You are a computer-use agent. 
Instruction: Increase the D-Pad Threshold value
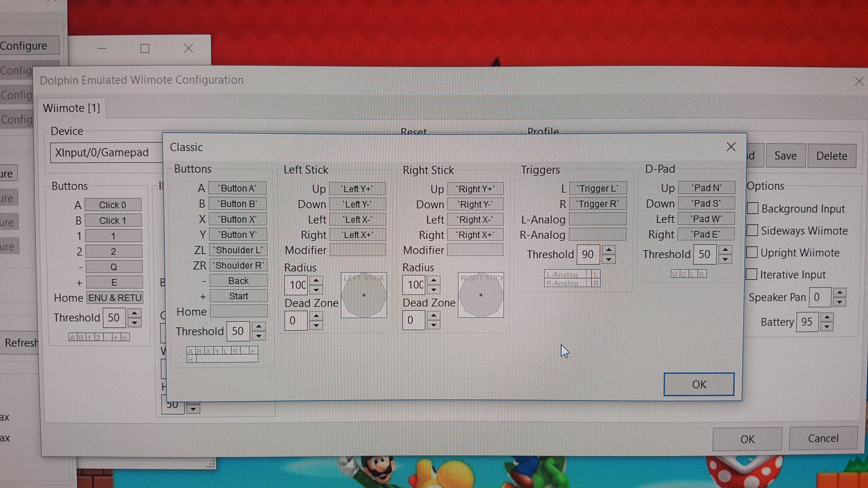click(725, 250)
